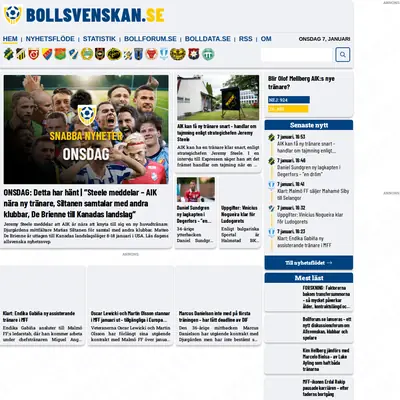Open the Hammarby round green-yellow crest
This screenshot has width=400, height=400.
(87, 54)
